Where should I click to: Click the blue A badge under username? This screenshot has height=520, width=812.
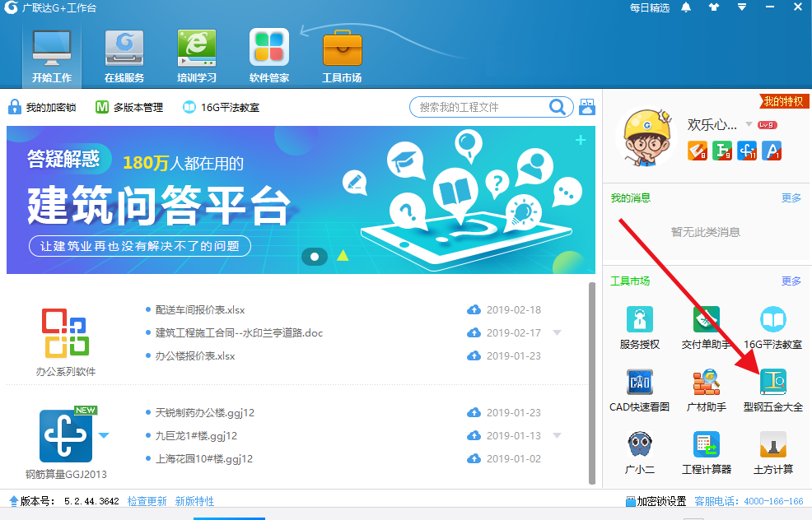pos(772,151)
